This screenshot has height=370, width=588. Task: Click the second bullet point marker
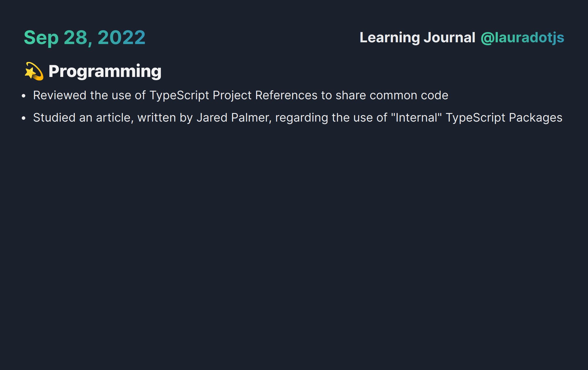click(x=24, y=118)
